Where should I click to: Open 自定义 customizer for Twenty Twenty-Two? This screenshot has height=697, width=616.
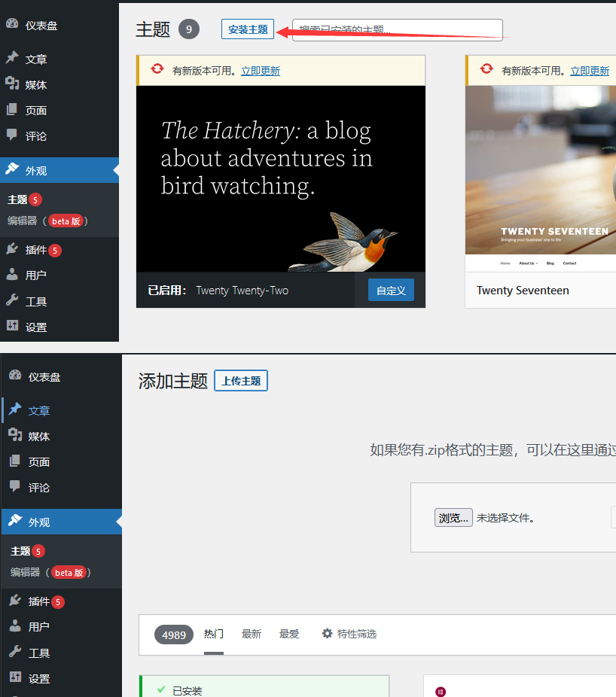pyautogui.click(x=391, y=290)
